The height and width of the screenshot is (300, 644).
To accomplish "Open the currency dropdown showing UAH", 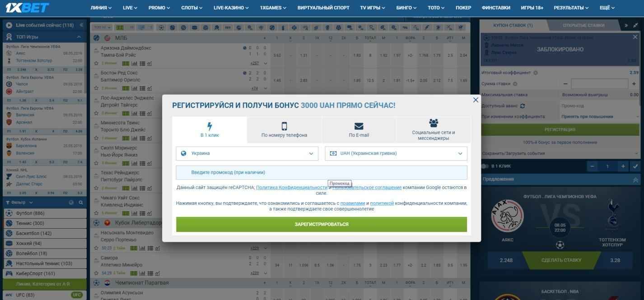I will (x=396, y=153).
